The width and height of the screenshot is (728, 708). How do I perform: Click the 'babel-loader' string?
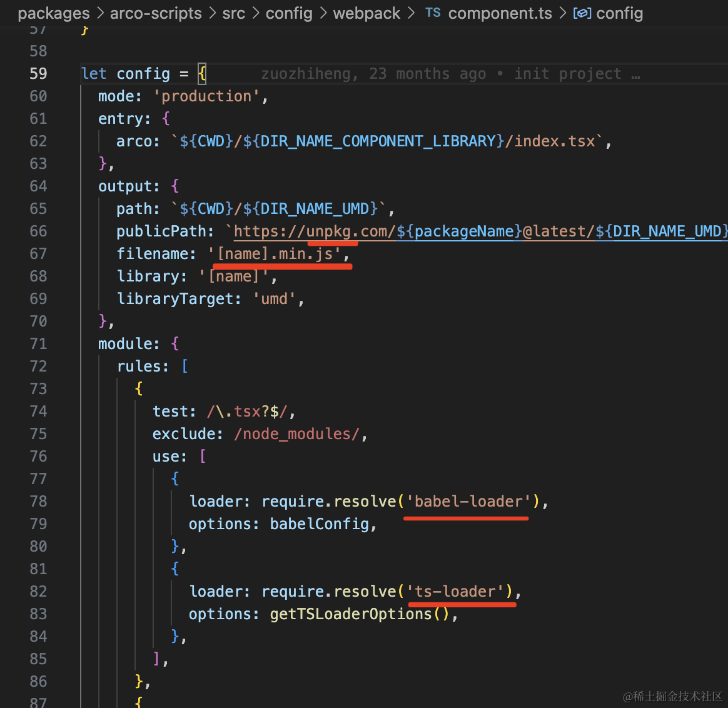(468, 502)
